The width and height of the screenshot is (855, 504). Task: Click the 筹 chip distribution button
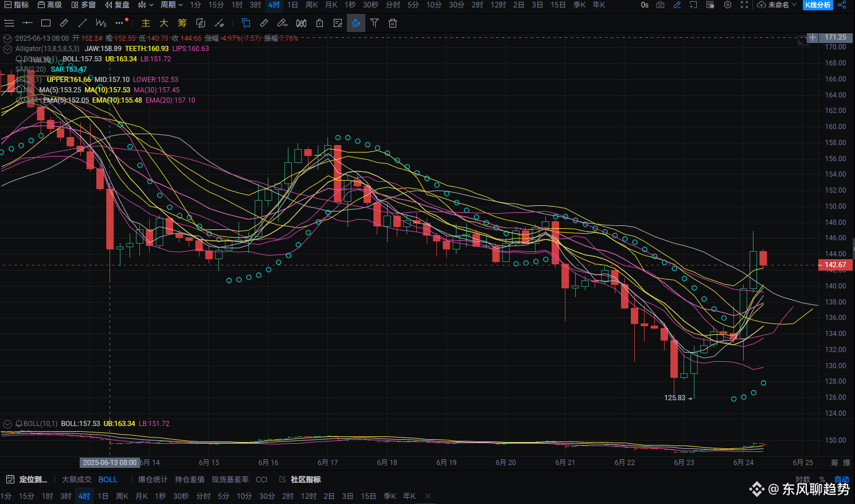click(182, 23)
